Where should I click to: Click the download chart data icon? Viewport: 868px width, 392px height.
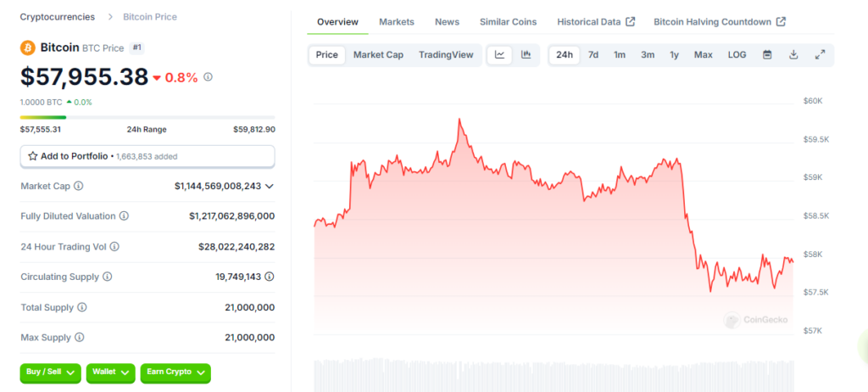[x=793, y=55]
